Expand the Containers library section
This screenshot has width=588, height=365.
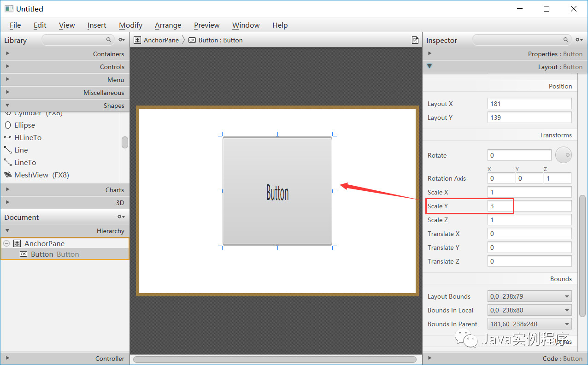click(x=7, y=54)
